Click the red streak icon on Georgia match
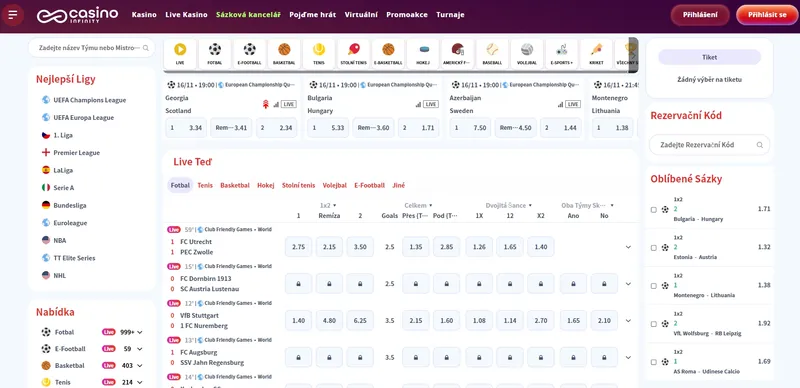800x388 pixels. pos(265,104)
